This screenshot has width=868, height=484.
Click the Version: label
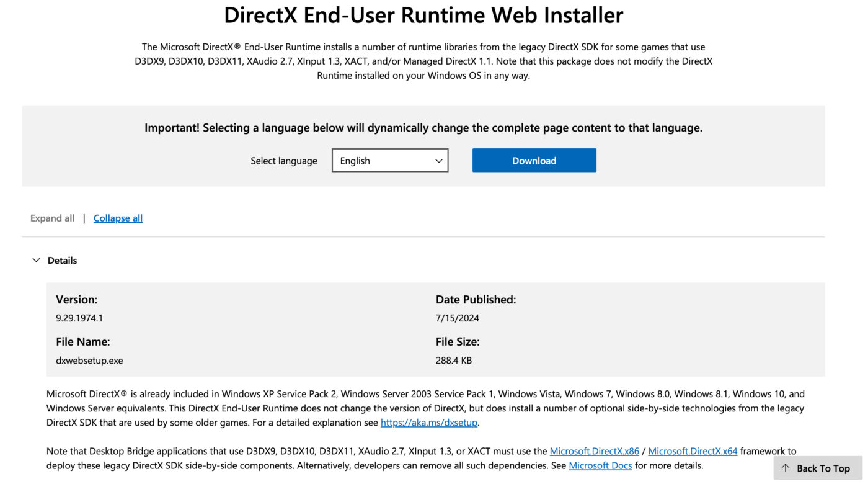point(76,300)
